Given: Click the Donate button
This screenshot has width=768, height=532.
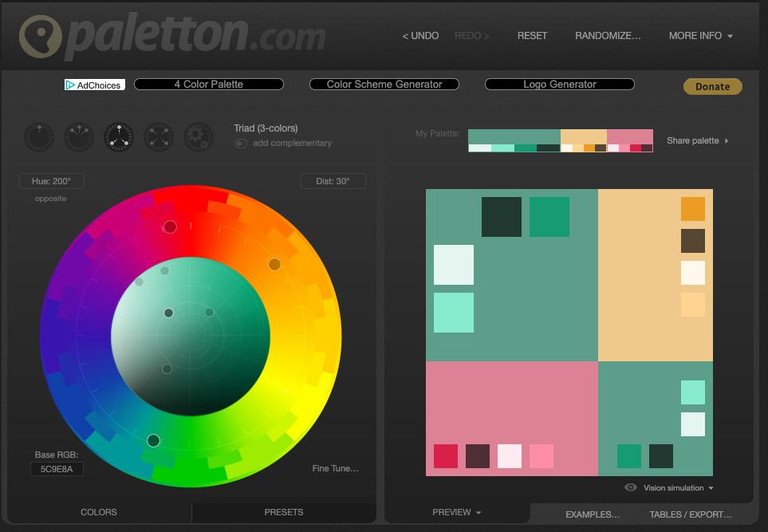Looking at the screenshot, I should pyautogui.click(x=712, y=86).
